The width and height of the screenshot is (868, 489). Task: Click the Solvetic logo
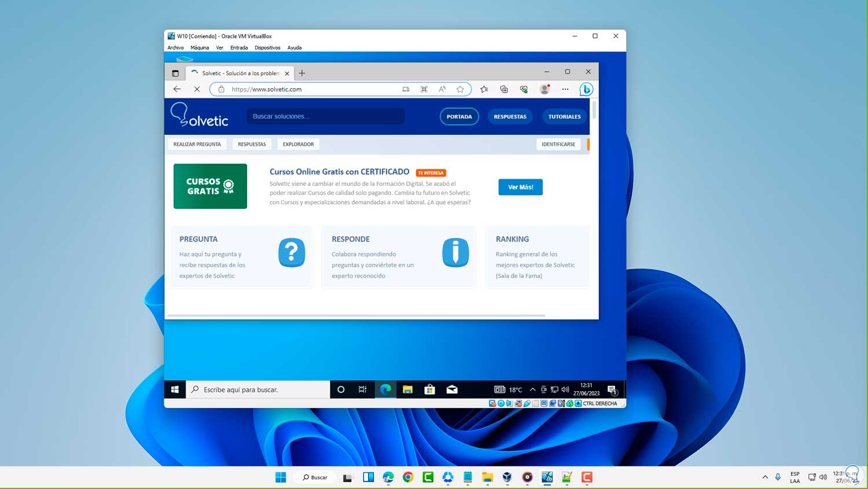pos(200,115)
